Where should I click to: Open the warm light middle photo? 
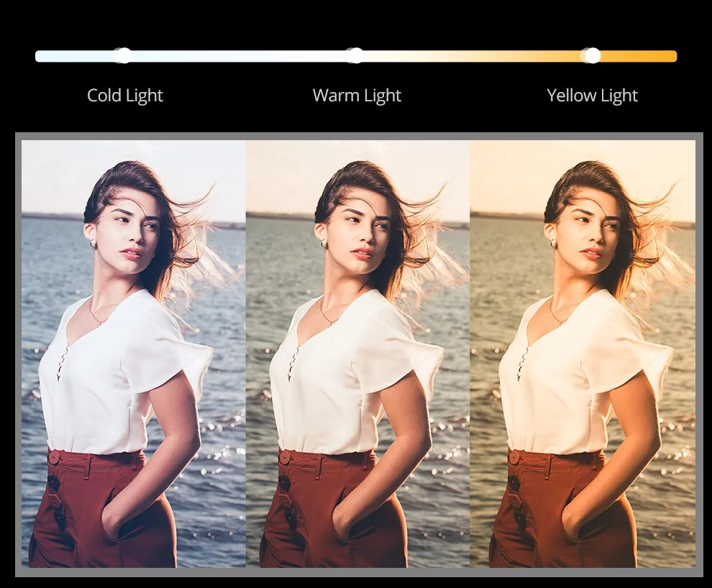pyautogui.click(x=357, y=354)
